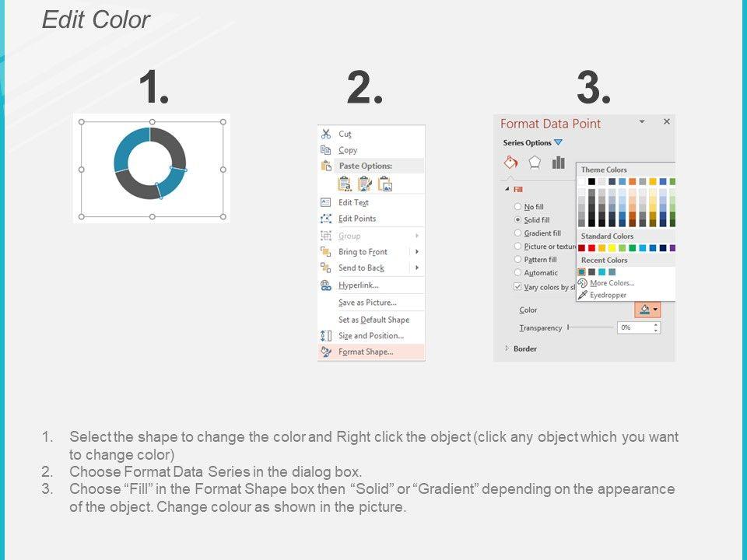The width and height of the screenshot is (747, 560).
Task: Click Hyperlink in the context menu
Action: pos(358,285)
